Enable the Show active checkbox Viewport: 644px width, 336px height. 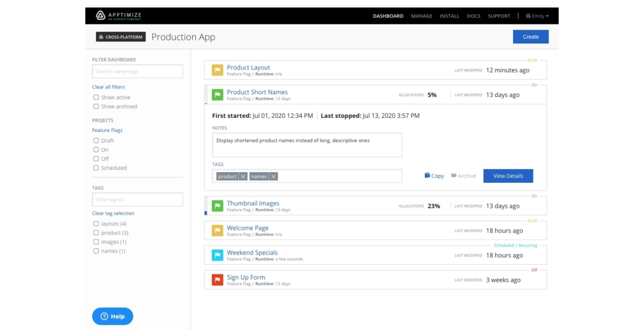pos(96,98)
